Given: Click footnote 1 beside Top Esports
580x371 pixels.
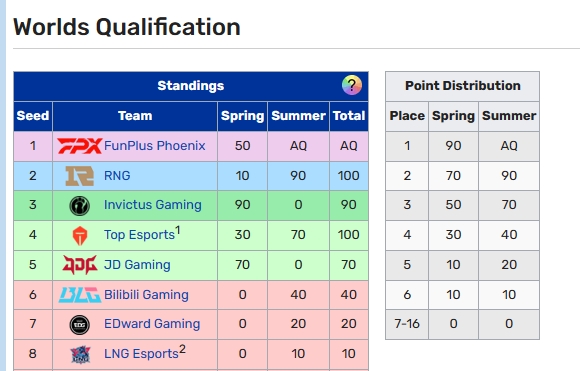Looking at the screenshot, I should click(178, 230).
